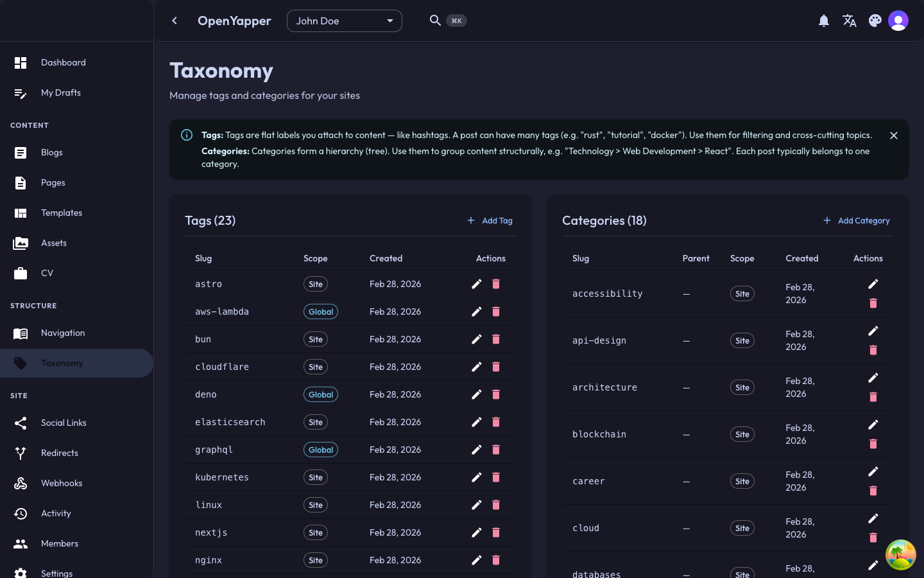Delete the aws-lambda tag

(x=496, y=311)
